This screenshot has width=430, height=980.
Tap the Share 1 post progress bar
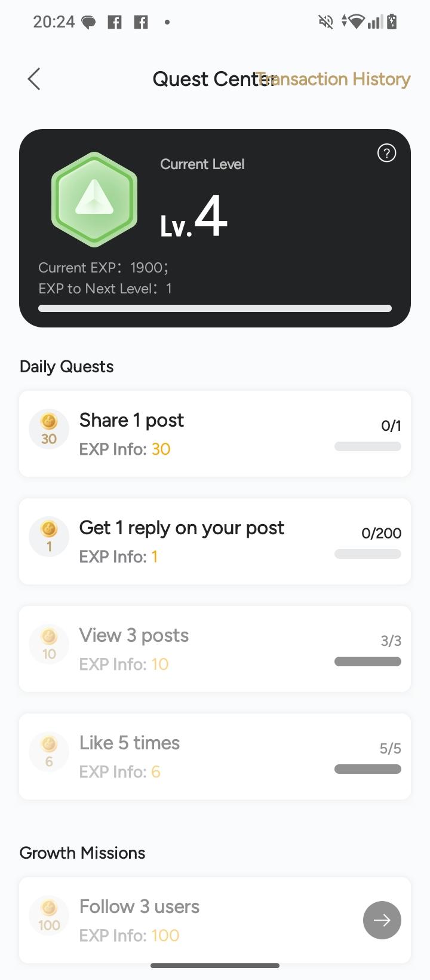point(368,446)
